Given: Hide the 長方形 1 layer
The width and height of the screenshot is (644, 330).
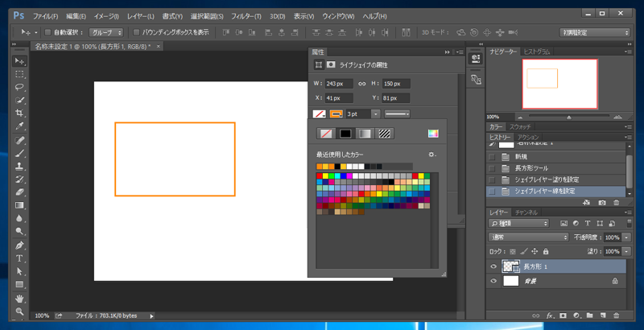Looking at the screenshot, I should click(x=493, y=266).
